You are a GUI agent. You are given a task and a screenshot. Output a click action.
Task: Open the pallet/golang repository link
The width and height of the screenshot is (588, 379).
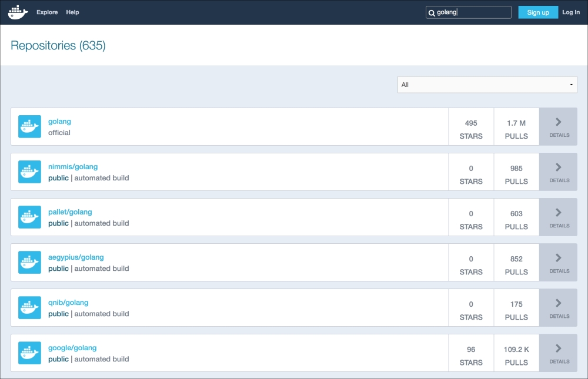70,212
